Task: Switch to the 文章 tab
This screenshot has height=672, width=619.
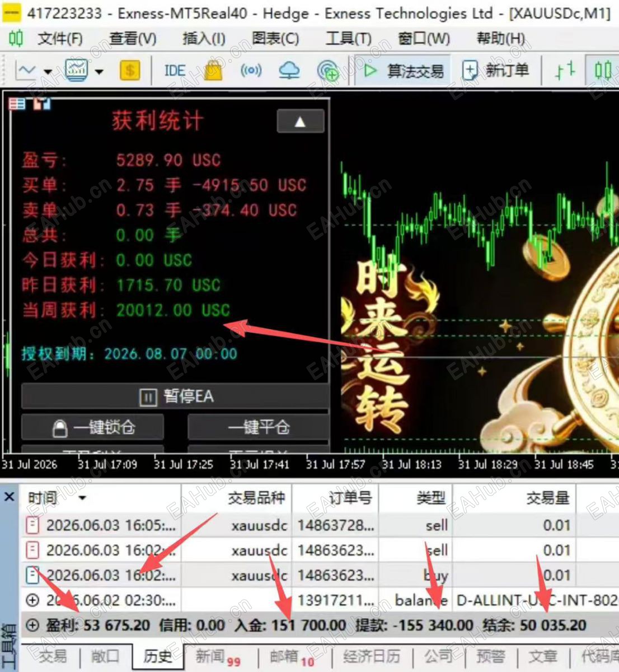Action: (543, 656)
